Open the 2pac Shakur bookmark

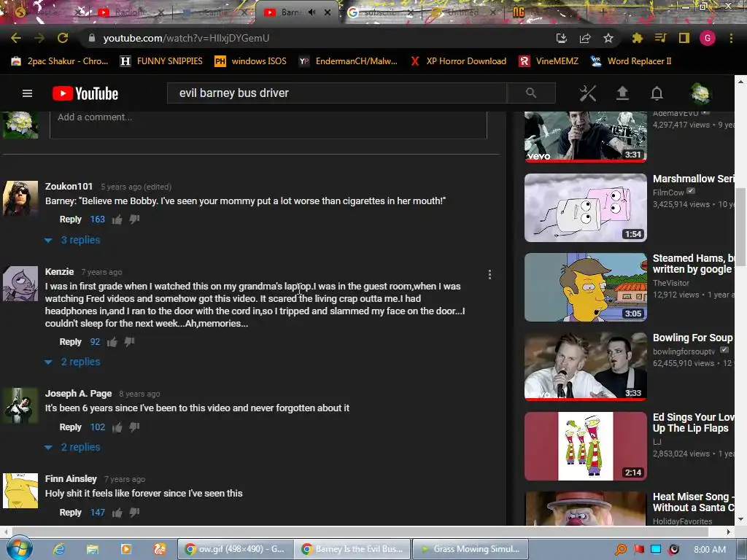pos(60,61)
